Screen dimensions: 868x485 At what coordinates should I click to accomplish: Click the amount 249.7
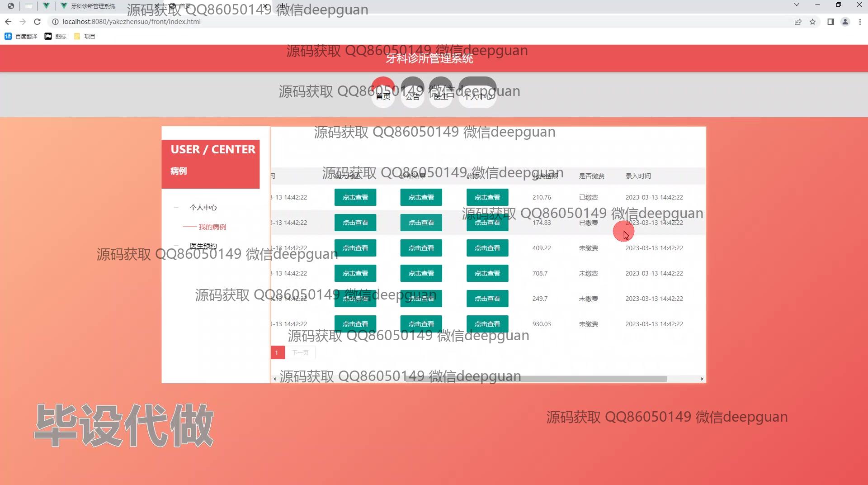coord(540,299)
